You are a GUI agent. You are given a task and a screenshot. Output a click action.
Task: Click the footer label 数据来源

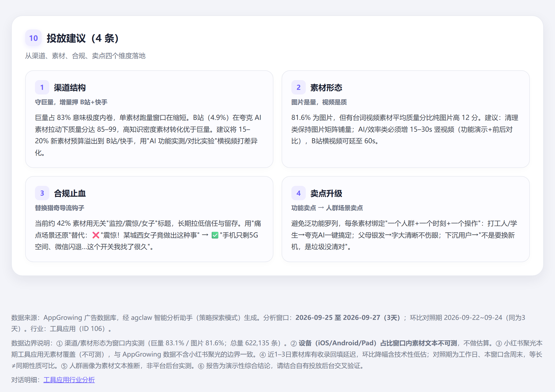point(24,318)
